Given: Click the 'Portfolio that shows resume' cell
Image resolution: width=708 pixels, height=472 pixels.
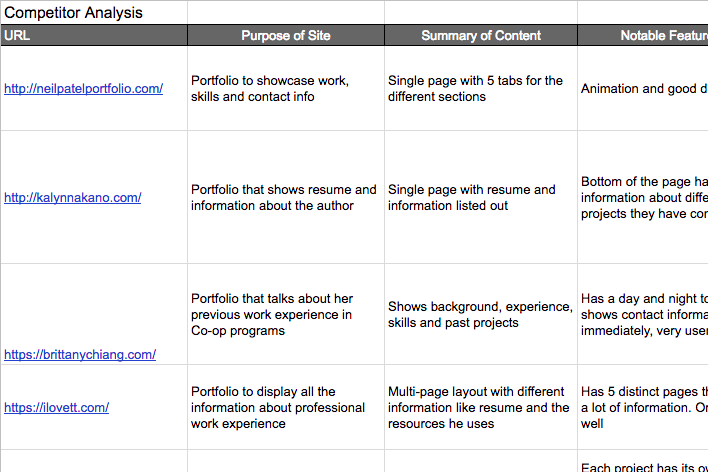Looking at the screenshot, I should tap(285, 198).
